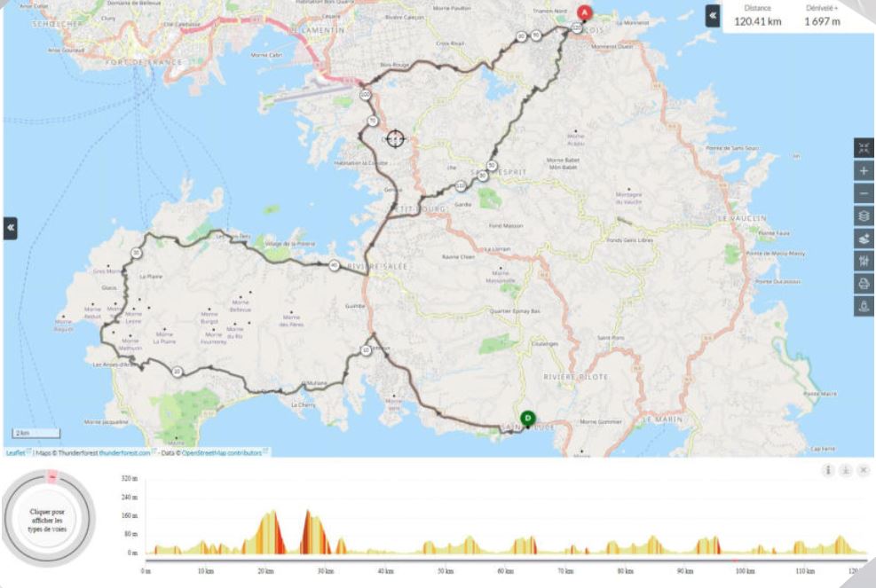Viewport: 876px width, 588px height.
Task: Click the elevation profile download icon
Action: coord(846,470)
